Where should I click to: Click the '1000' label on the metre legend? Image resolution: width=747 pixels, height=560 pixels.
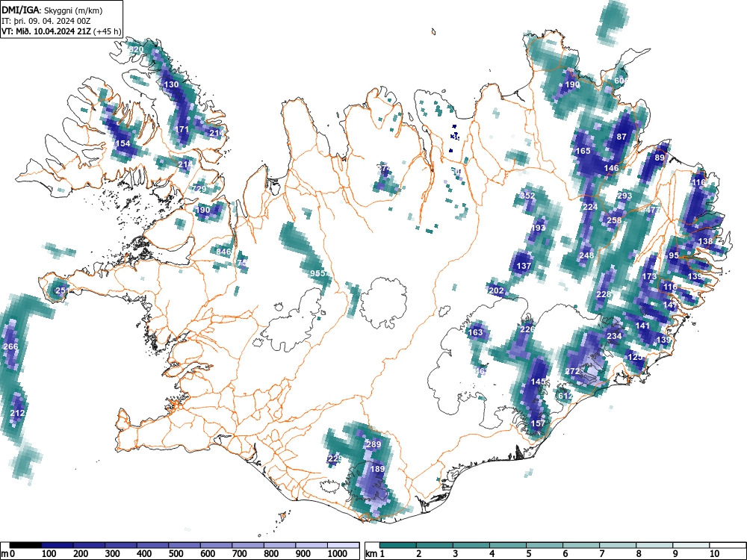(x=338, y=554)
